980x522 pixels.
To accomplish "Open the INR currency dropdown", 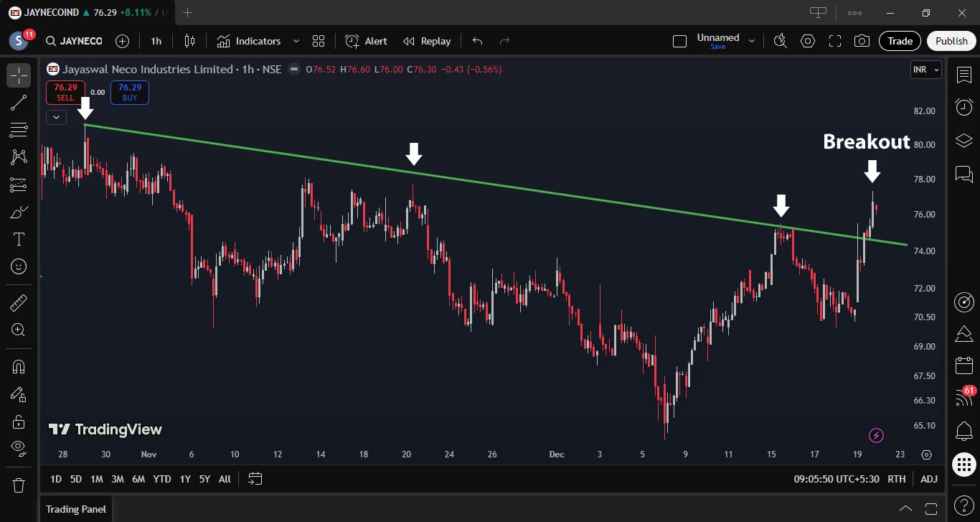I will pyautogui.click(x=925, y=70).
